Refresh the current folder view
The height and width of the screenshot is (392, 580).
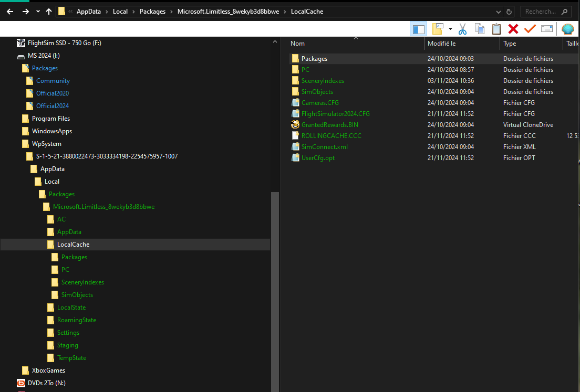[x=509, y=12]
